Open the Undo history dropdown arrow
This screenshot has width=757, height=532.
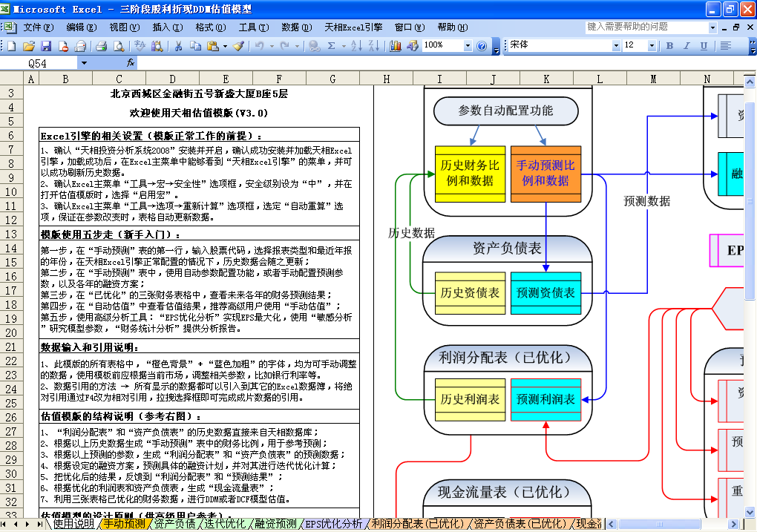[272, 46]
